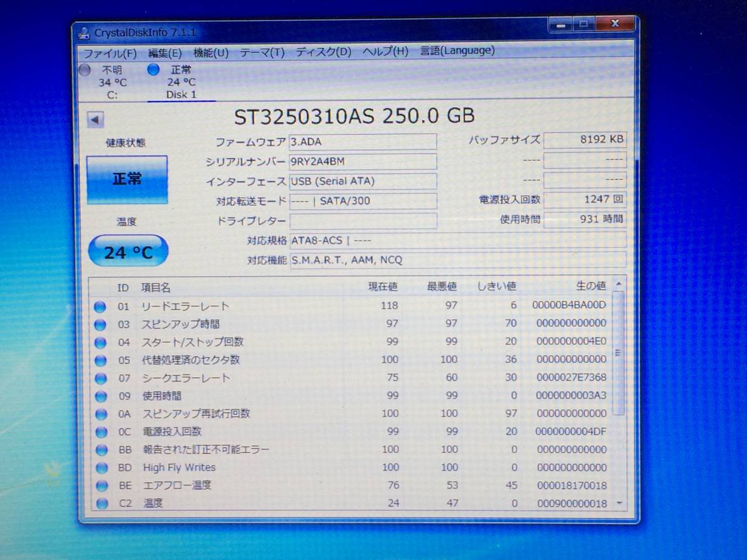Screen dimensions: 747x560
Task: Click status icon for 01 リードエラーレート
Action: point(100,306)
